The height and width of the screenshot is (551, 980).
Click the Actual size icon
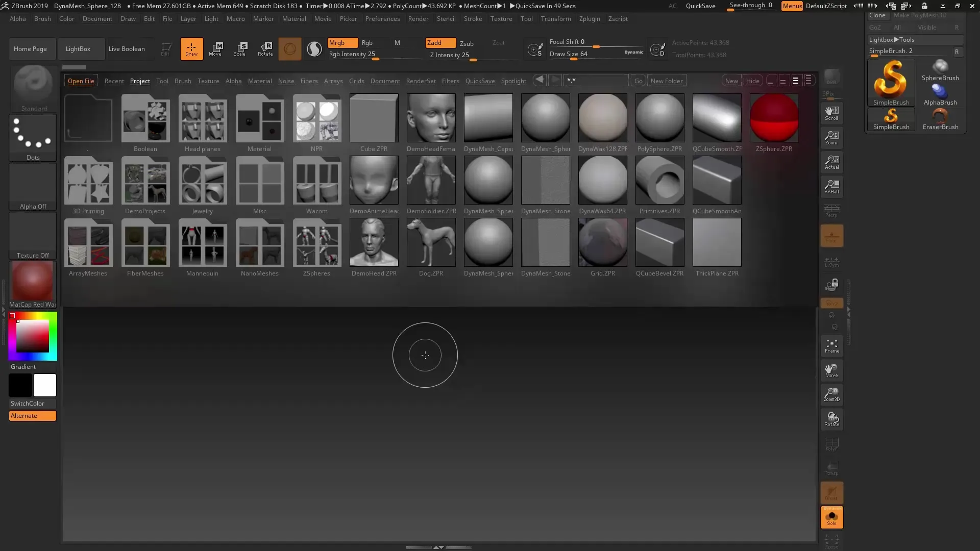point(831,162)
